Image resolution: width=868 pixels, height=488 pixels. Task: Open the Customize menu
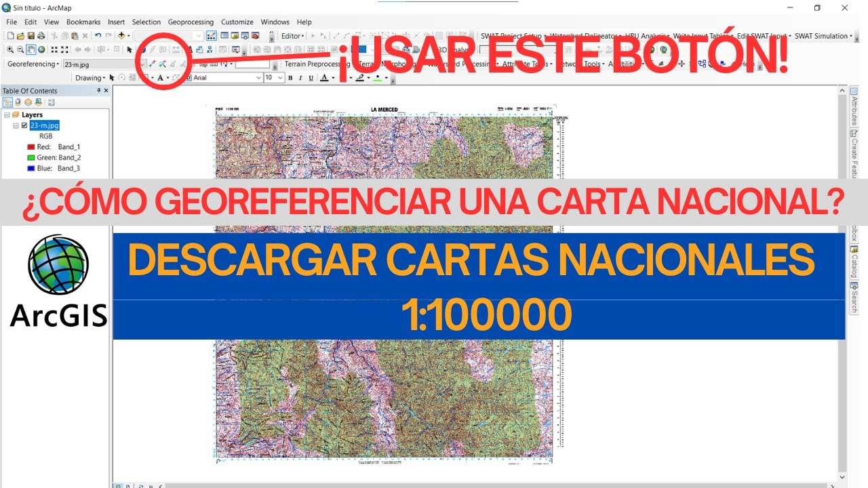tap(237, 22)
